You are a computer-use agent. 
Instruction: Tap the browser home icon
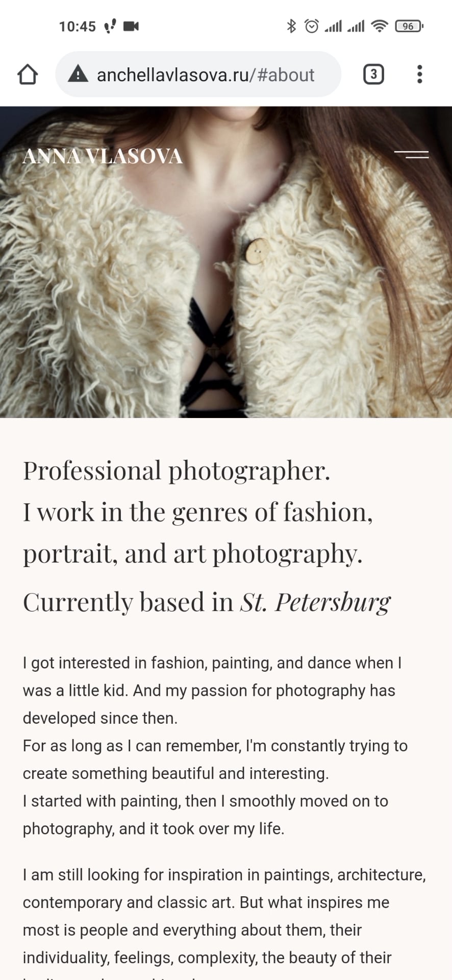28,75
